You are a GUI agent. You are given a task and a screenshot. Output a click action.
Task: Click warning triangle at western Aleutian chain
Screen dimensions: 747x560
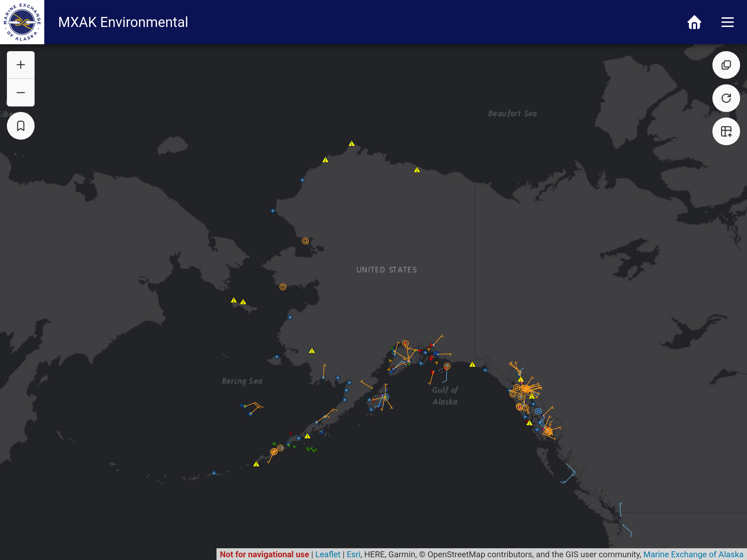click(x=256, y=464)
